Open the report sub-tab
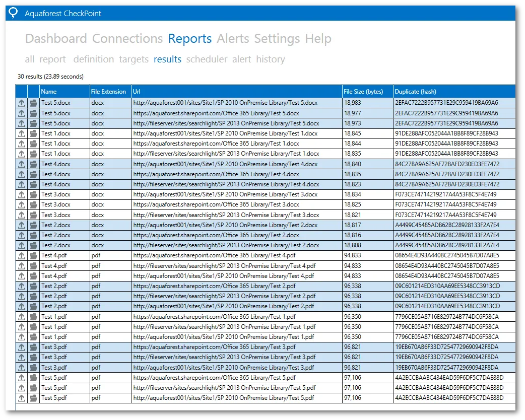 [52, 59]
